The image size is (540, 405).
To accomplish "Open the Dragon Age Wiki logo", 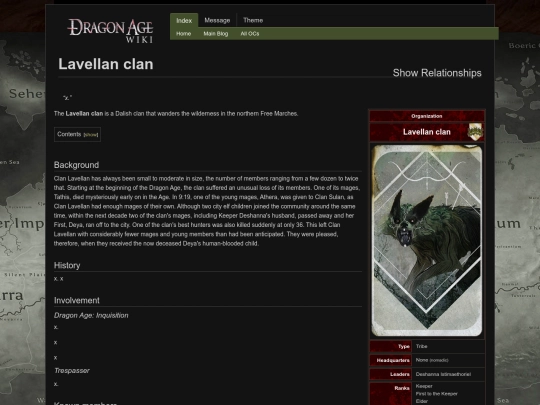I will coord(111,31).
